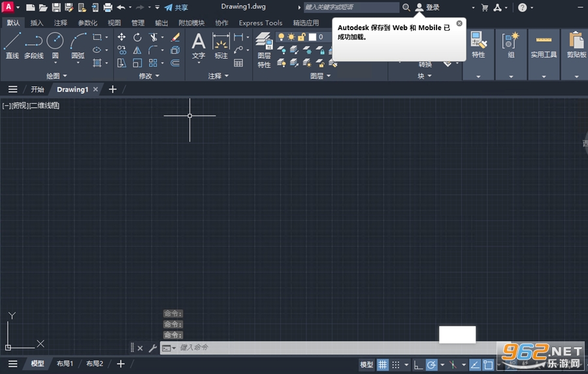588x374 pixels.
Task: Open Layer Properties (图层特性)
Action: [x=264, y=50]
